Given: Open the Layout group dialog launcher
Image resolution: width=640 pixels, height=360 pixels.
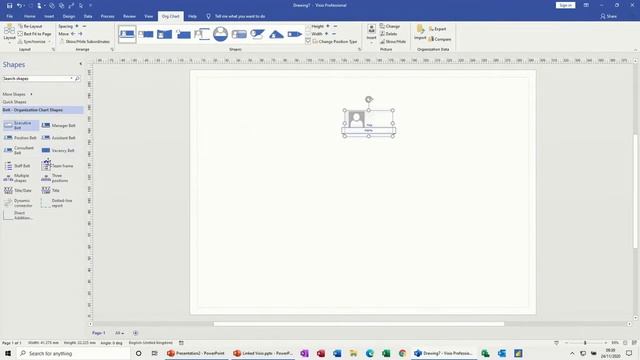Looking at the screenshot, I should (53, 49).
